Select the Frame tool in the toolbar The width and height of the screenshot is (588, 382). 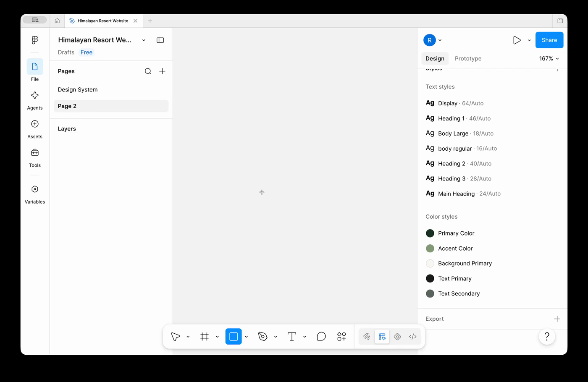(x=205, y=337)
